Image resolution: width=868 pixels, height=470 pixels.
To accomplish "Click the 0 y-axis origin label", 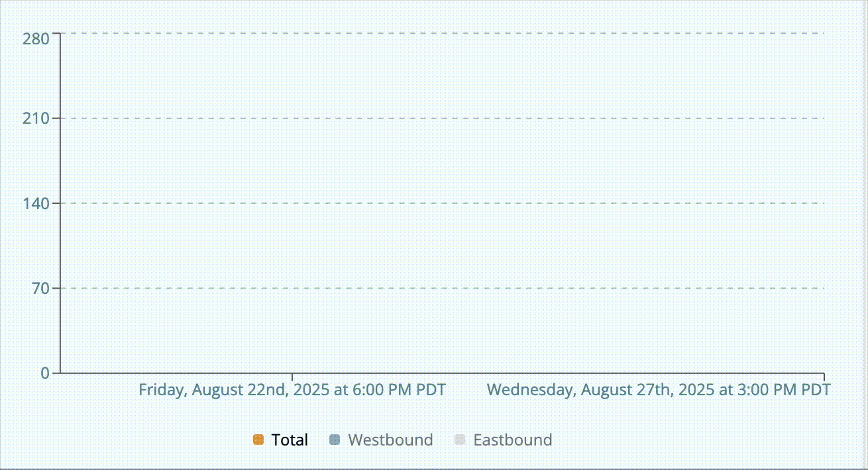I will [45, 373].
